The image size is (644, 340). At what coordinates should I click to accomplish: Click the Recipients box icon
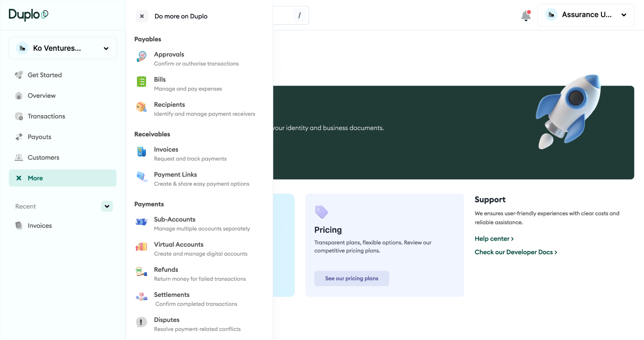click(x=142, y=107)
